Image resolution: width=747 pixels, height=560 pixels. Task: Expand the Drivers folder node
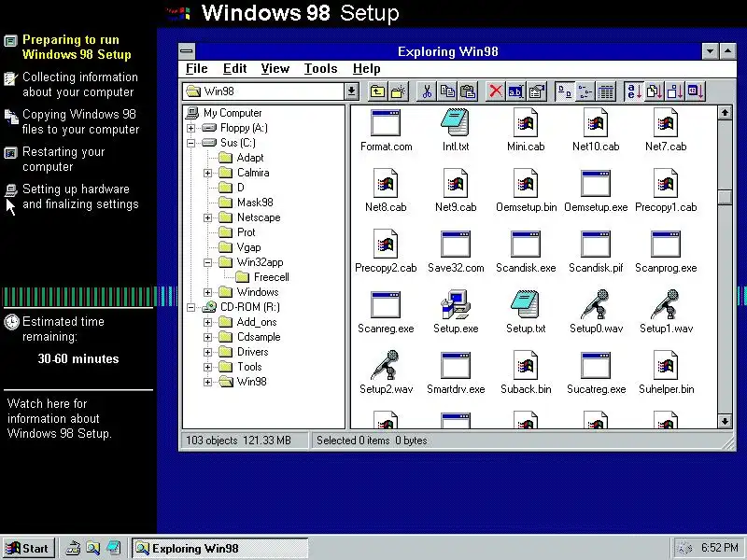pos(207,352)
